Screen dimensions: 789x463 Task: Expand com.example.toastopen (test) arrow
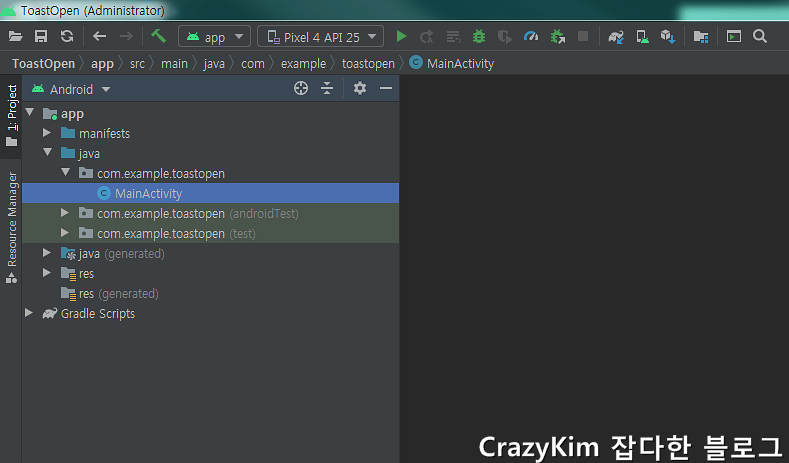(64, 233)
